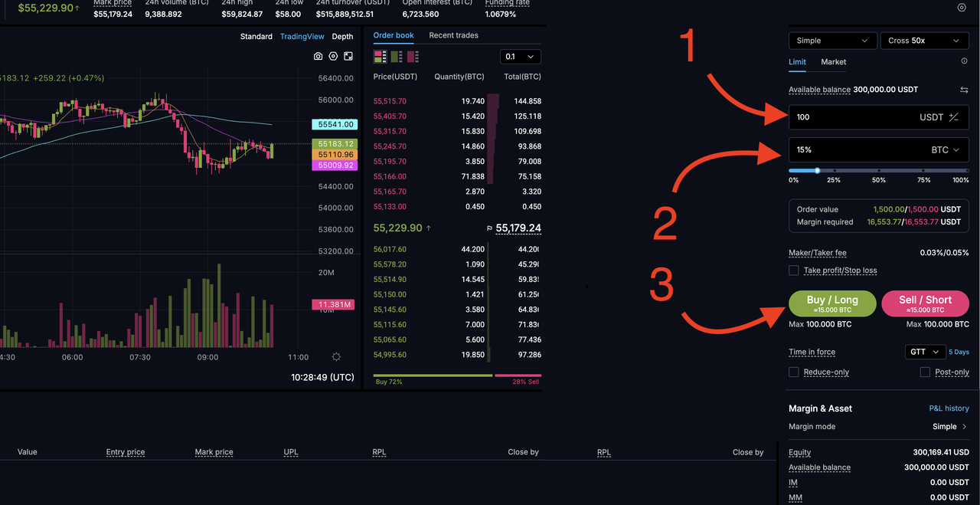This screenshot has height=505, width=980.
Task: Click last price 55,229.90 in order book
Action: (397, 228)
